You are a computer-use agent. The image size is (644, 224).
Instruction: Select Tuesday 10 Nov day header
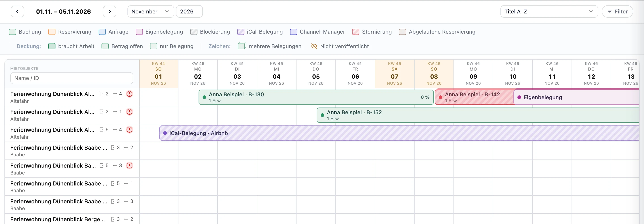pyautogui.click(x=513, y=73)
